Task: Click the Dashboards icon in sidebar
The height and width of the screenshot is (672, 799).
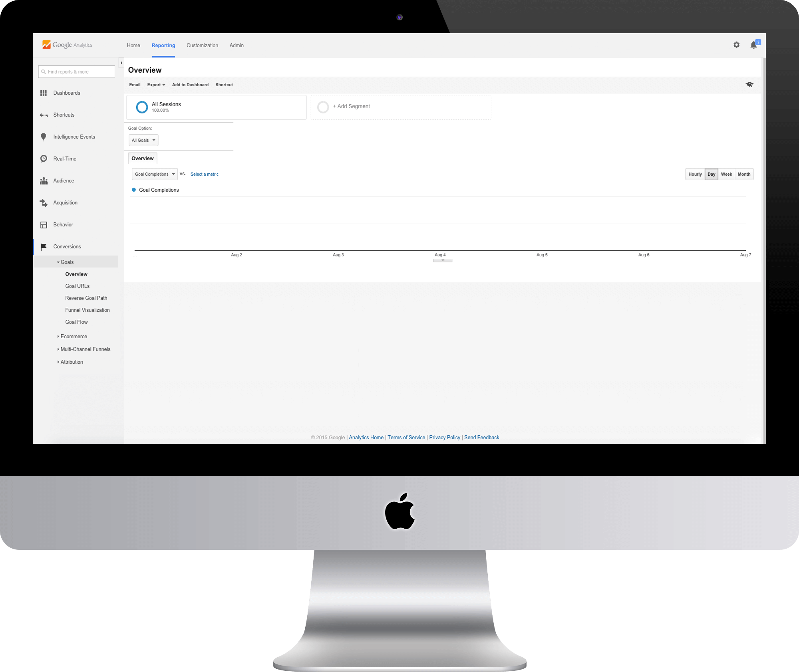Action: pos(44,93)
